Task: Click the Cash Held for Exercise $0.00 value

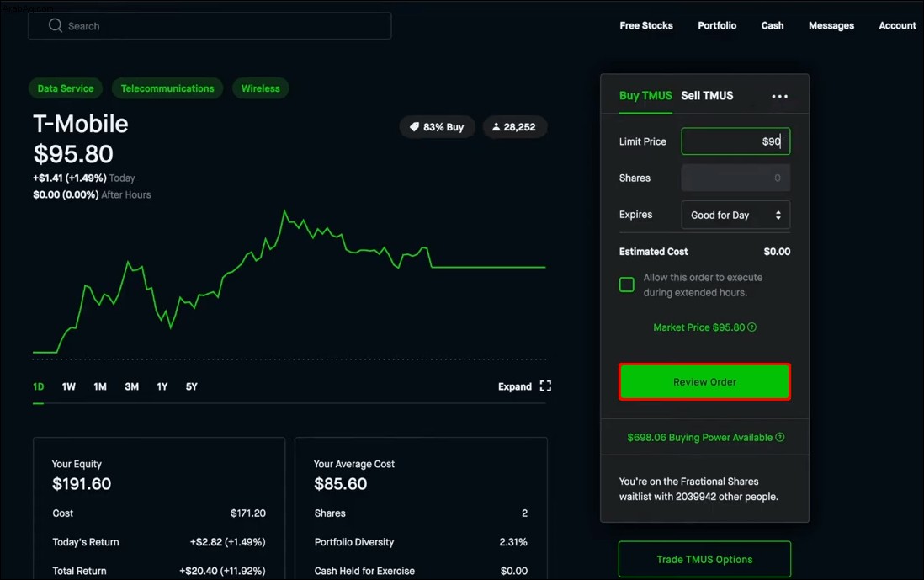Action: [x=514, y=571]
